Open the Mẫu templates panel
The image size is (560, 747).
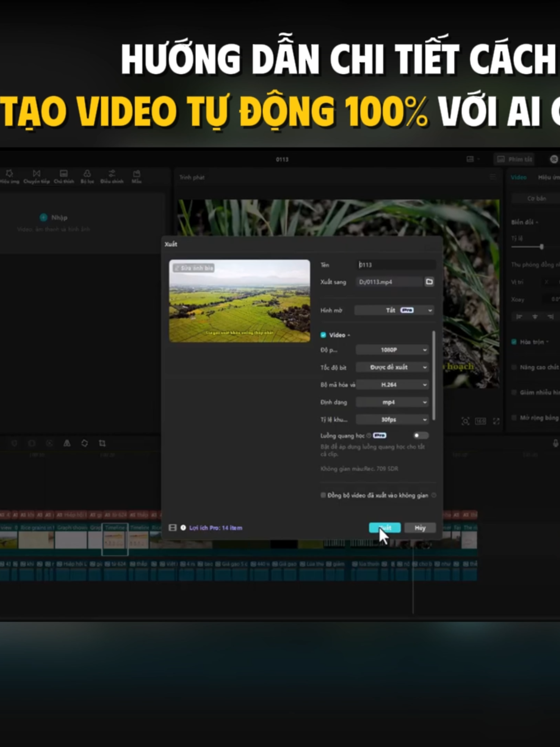(x=137, y=177)
